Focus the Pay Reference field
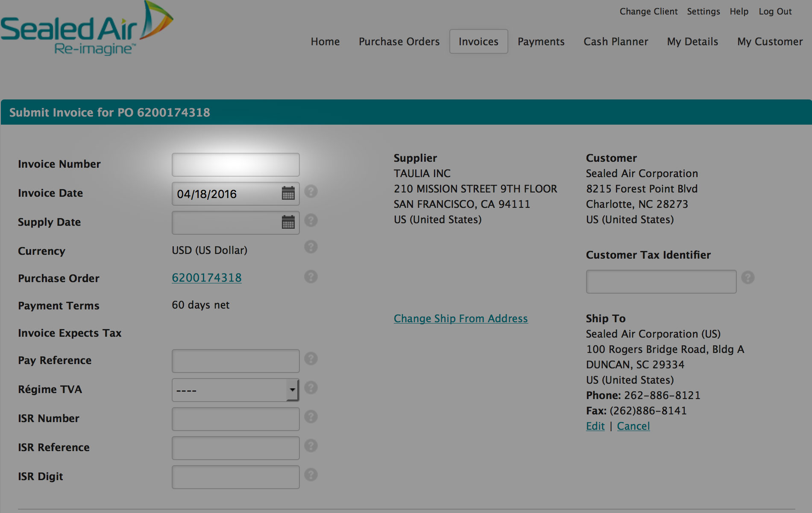Screen dimensions: 812x513 tap(235, 361)
